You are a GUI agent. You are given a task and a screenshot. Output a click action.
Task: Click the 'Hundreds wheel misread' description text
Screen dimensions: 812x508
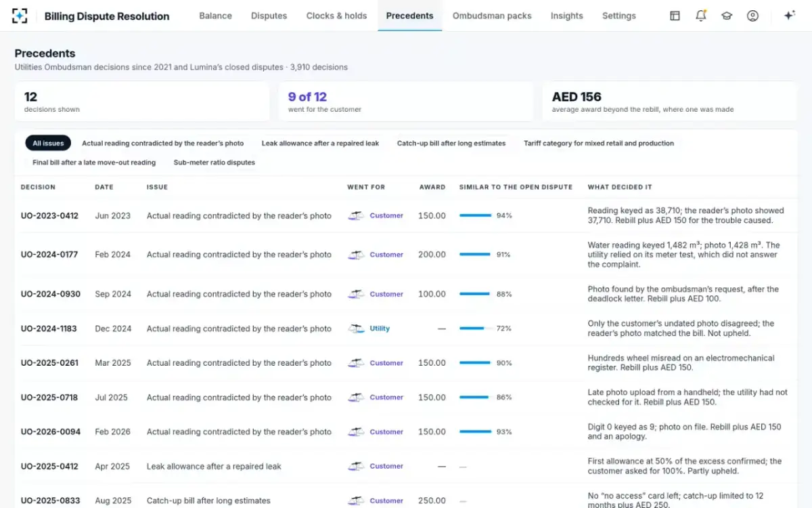coord(681,363)
